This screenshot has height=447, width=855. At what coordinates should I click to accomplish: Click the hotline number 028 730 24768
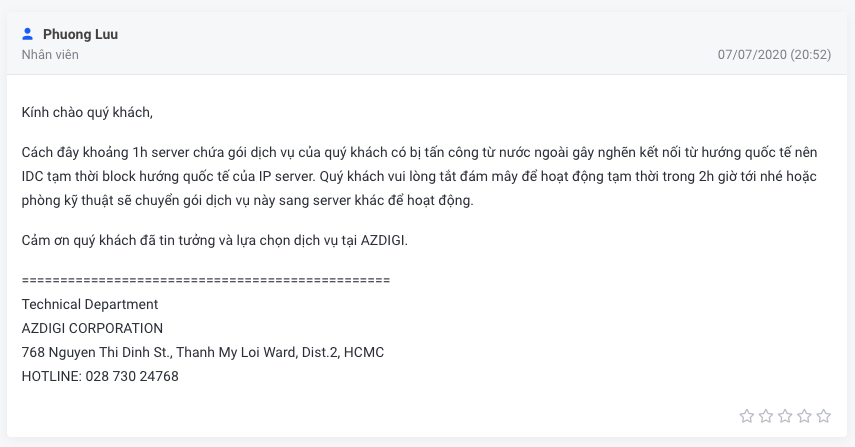[x=132, y=376]
